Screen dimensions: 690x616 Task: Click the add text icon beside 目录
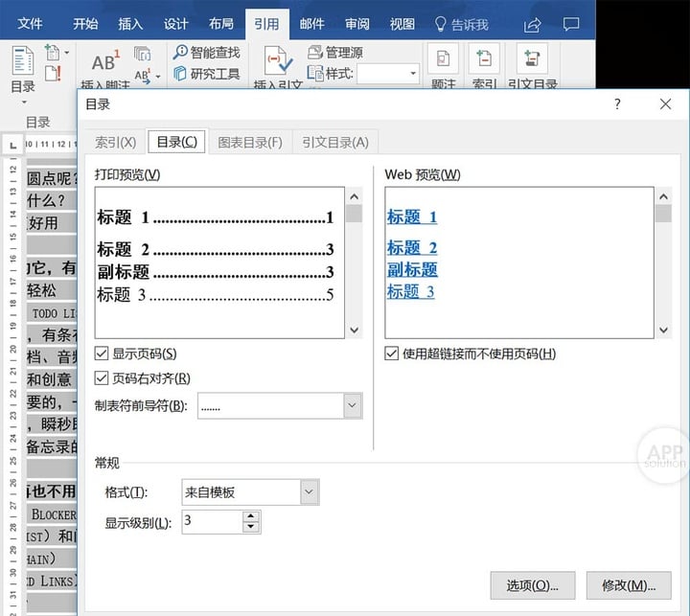tap(53, 53)
